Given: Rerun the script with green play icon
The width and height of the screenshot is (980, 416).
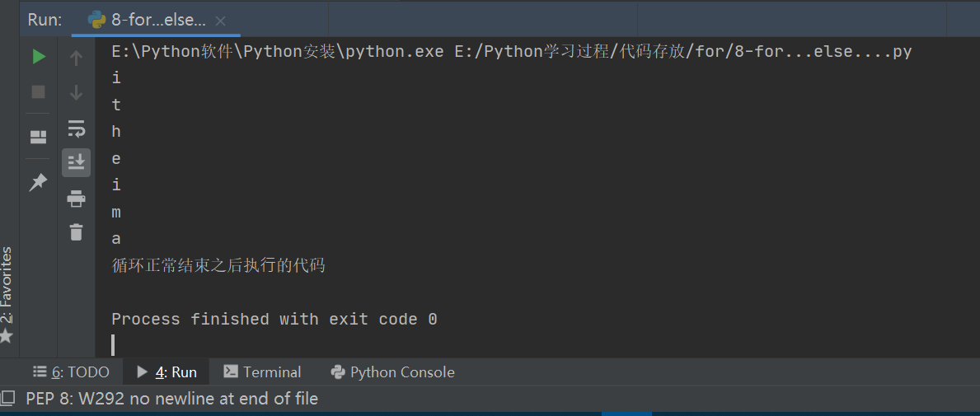Looking at the screenshot, I should [x=39, y=57].
